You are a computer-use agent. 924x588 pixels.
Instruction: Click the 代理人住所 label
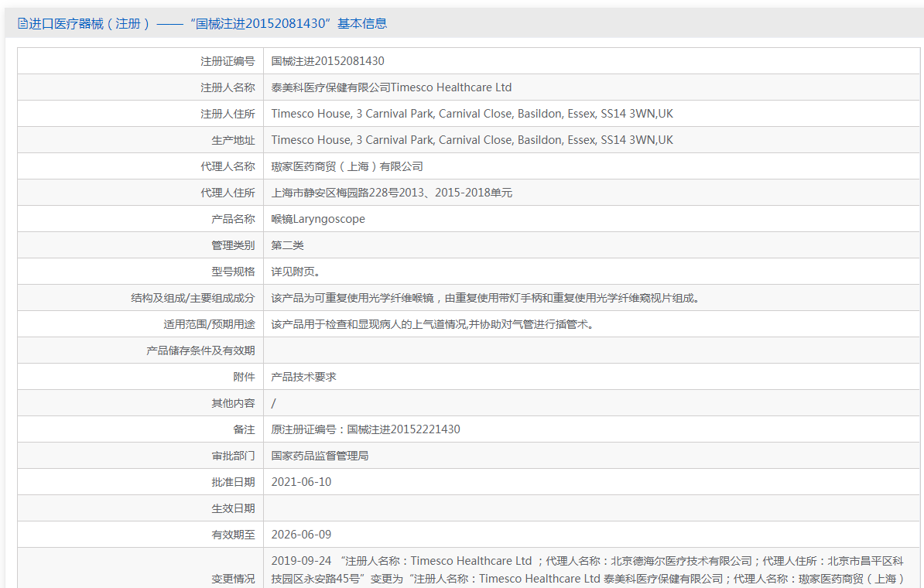pos(228,193)
